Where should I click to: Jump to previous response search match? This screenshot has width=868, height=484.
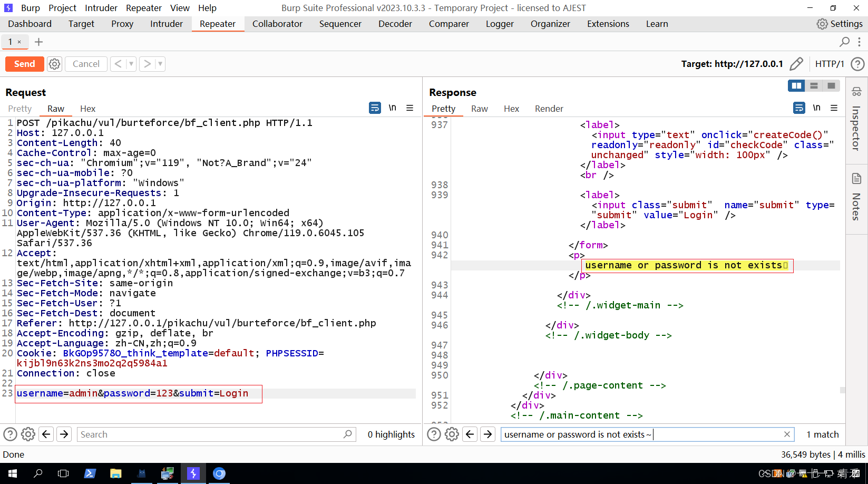pos(470,434)
